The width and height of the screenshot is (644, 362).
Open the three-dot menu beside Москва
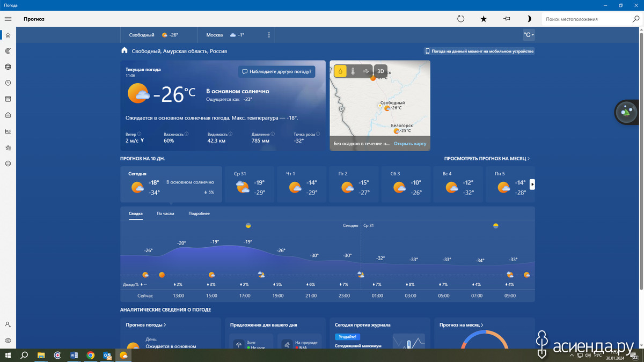[x=269, y=35]
